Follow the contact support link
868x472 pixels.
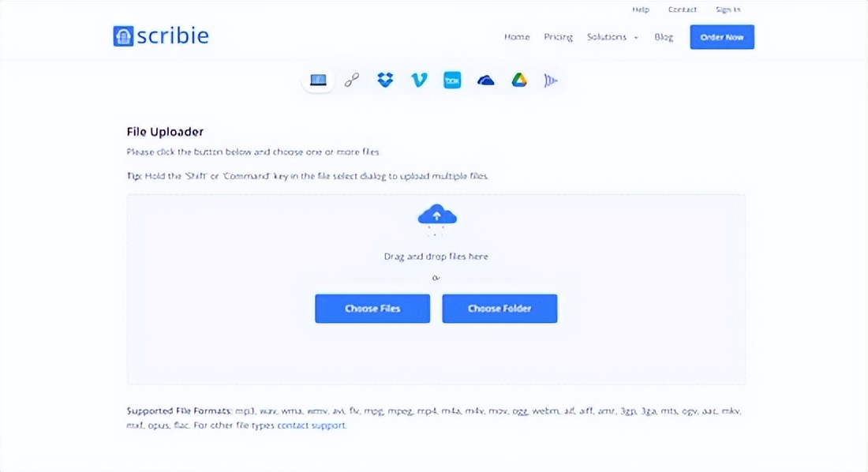click(x=311, y=425)
